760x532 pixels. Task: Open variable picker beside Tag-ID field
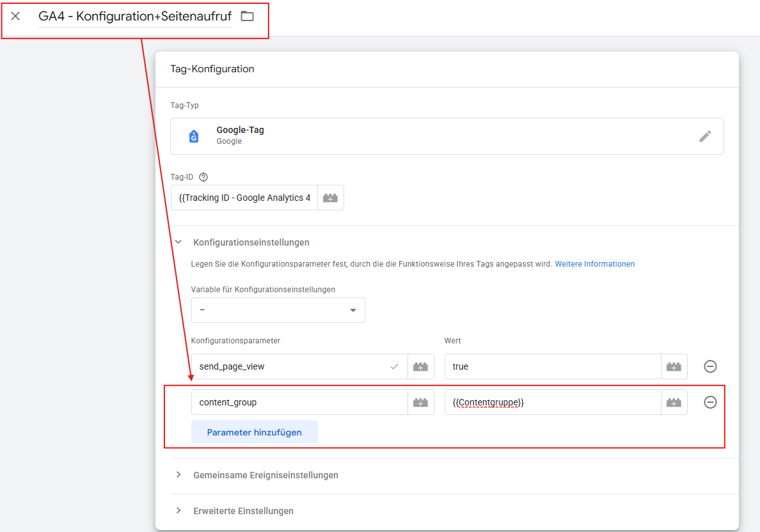click(330, 198)
